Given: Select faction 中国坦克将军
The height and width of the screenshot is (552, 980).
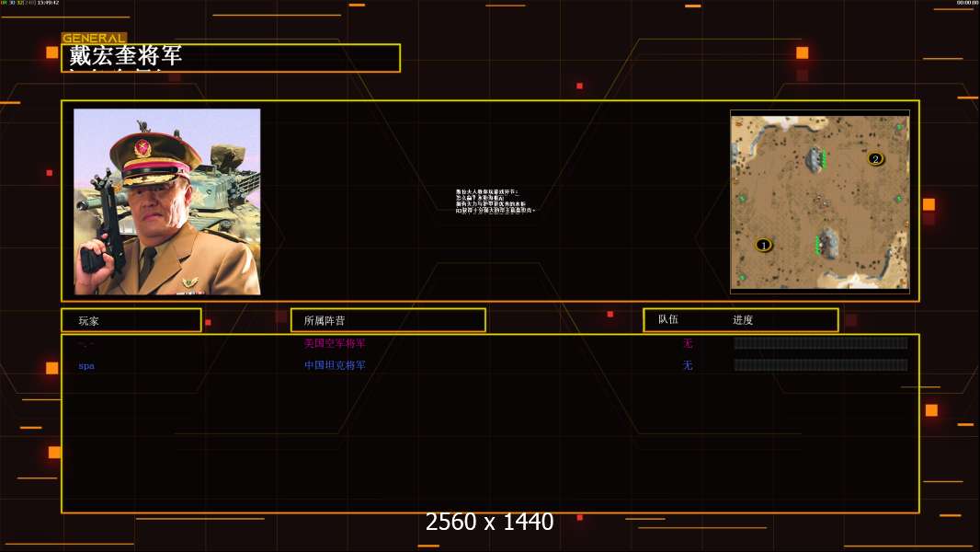Looking at the screenshot, I should [335, 365].
